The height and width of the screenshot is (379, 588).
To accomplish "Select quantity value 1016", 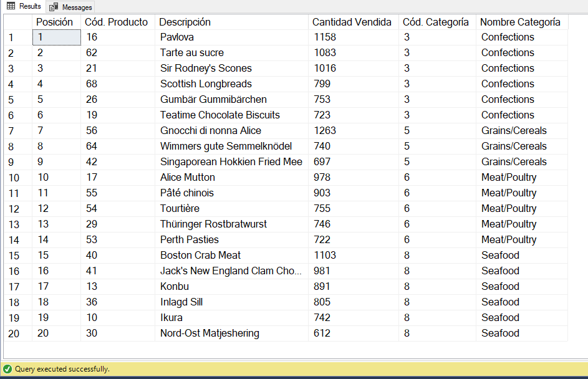I will pos(354,68).
